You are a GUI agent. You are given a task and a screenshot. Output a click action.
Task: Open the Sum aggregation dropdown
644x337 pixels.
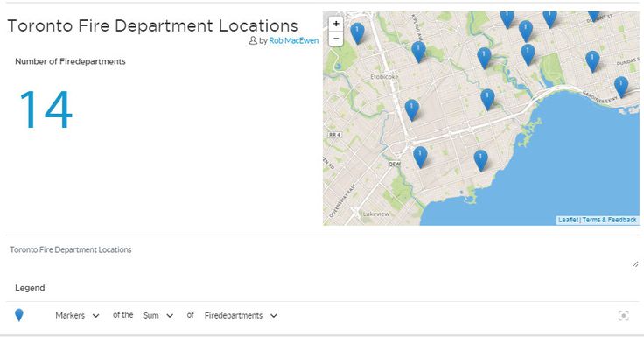(158, 316)
